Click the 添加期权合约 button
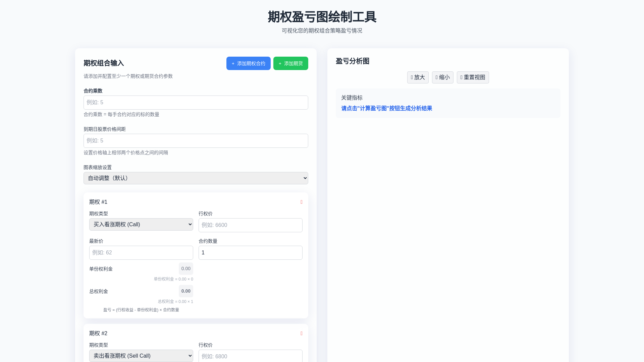 248,63
